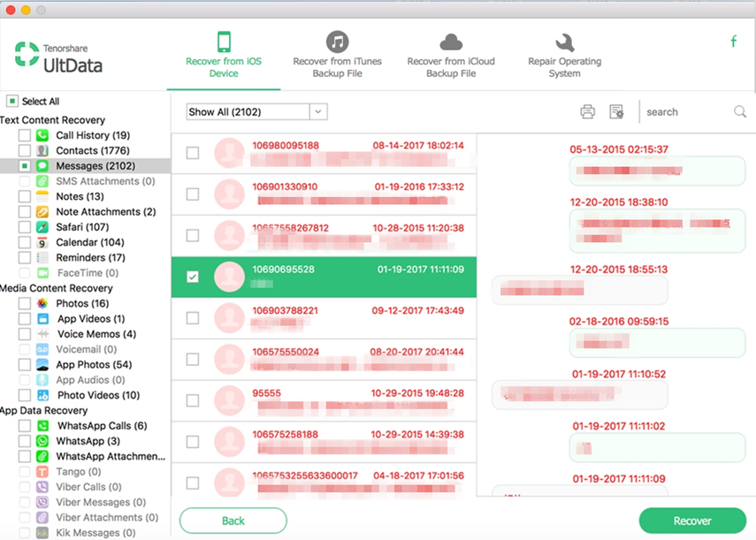Viewport: 756px width, 540px height.
Task: Toggle the Select All checkbox
Action: click(12, 101)
